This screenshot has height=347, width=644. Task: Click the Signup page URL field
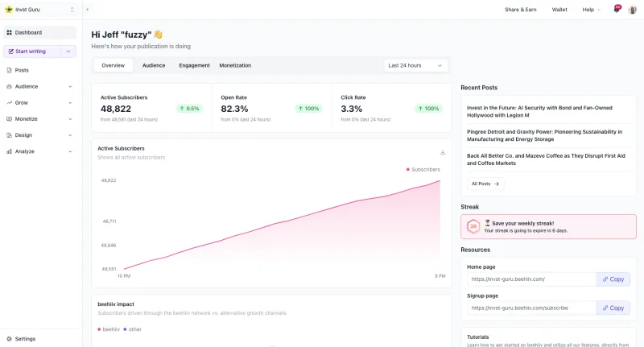(x=531, y=308)
